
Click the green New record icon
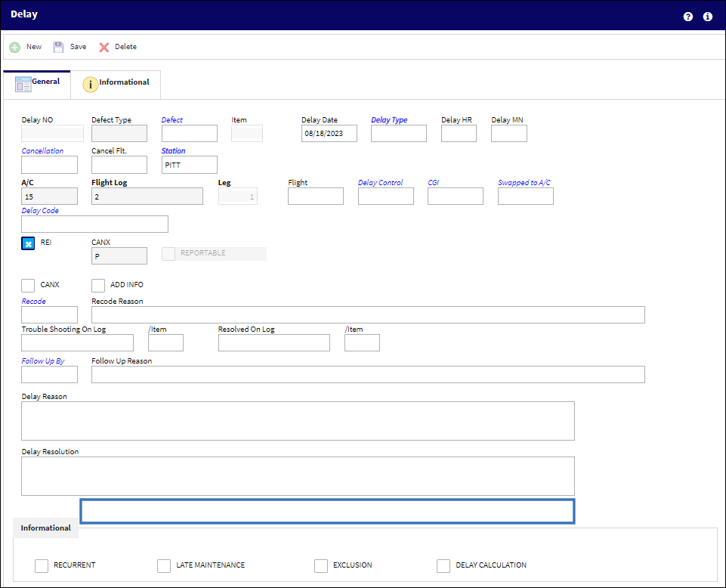coord(15,48)
